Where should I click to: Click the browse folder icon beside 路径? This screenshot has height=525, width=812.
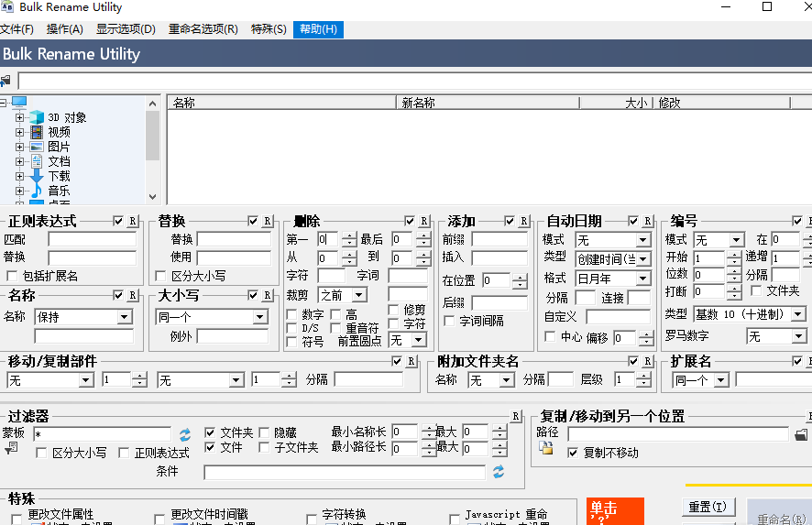pyautogui.click(x=801, y=435)
